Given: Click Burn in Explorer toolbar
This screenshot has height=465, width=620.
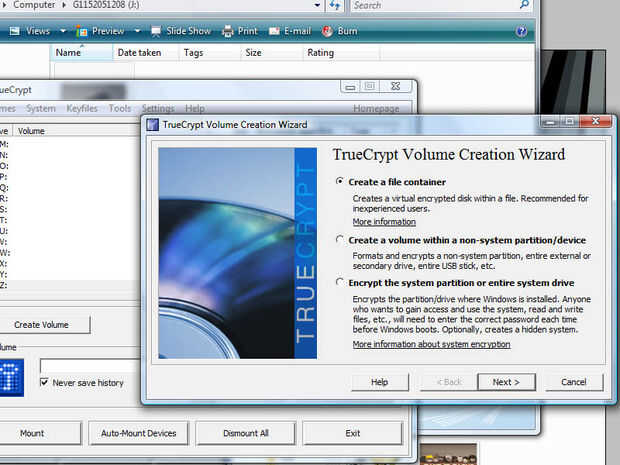Looking at the screenshot, I should coord(340,31).
